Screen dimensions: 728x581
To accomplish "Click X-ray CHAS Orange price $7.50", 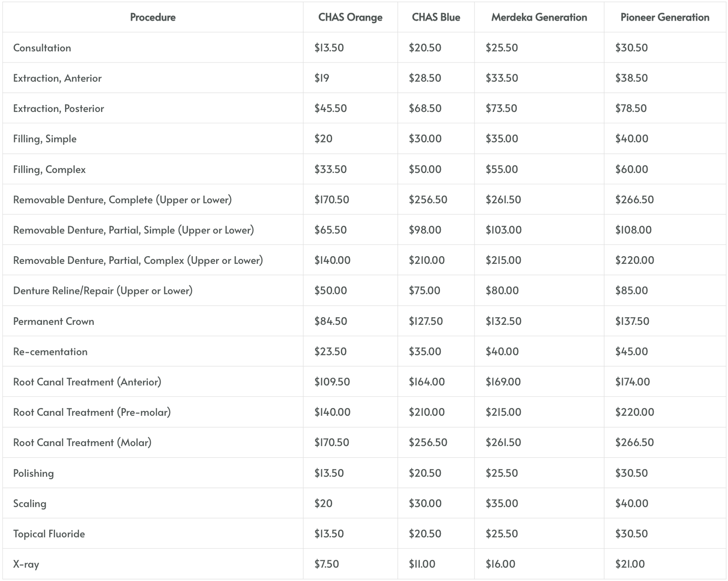I will pyautogui.click(x=327, y=564).
